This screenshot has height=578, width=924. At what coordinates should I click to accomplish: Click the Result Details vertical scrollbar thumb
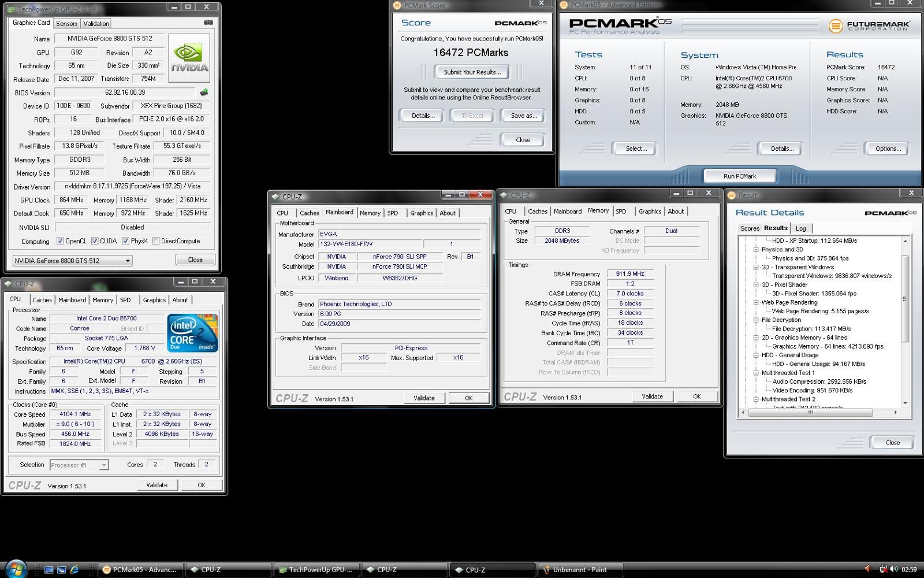pyautogui.click(x=905, y=299)
